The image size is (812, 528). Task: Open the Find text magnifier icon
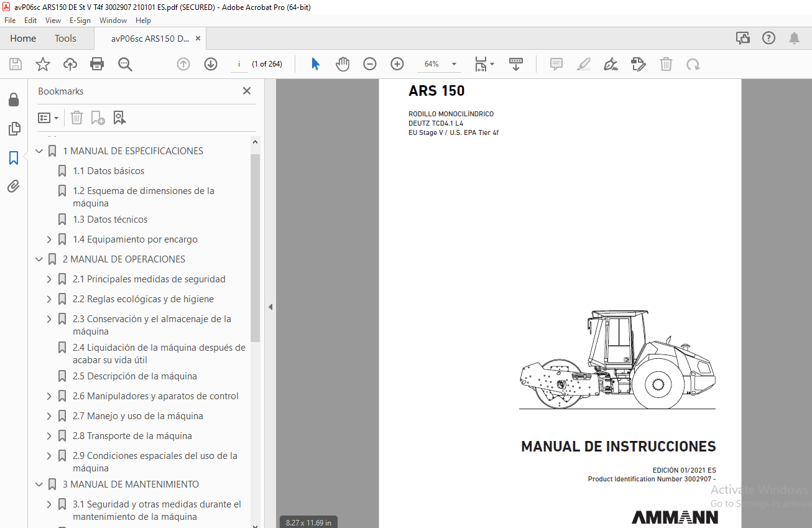[126, 64]
